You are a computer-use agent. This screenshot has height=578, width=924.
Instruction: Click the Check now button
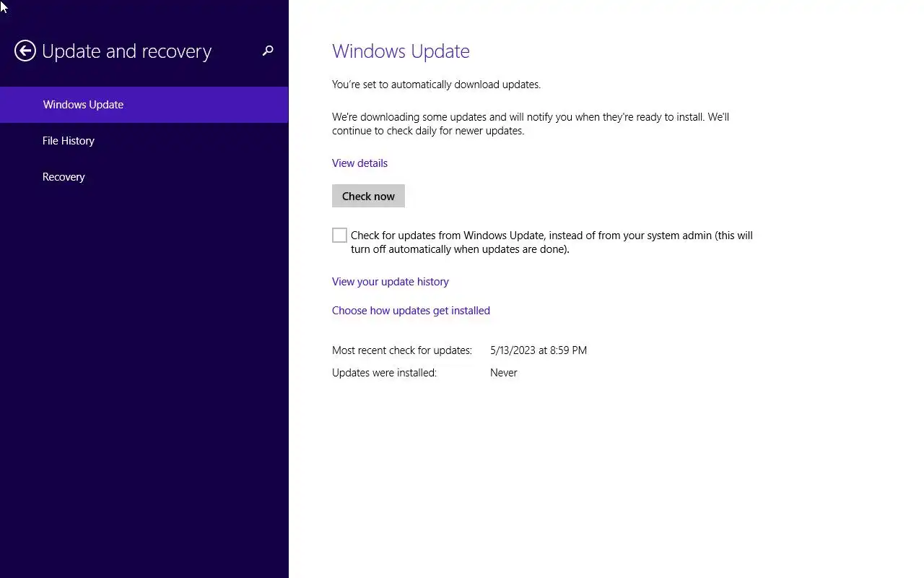click(368, 196)
